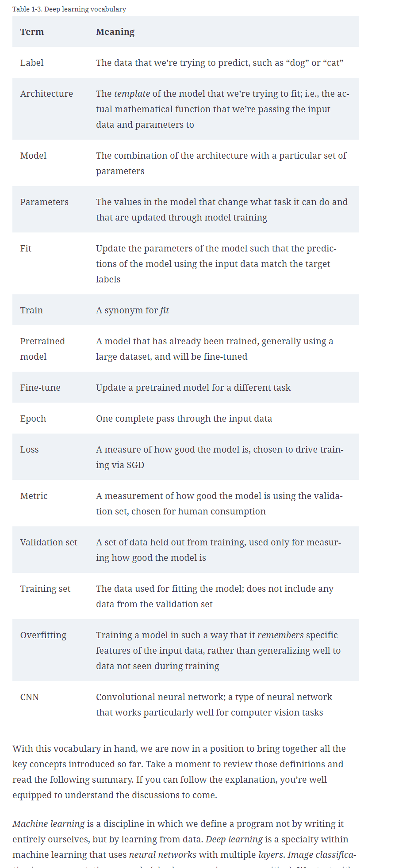Click the Term column header
The image size is (418, 868).
[x=32, y=32]
